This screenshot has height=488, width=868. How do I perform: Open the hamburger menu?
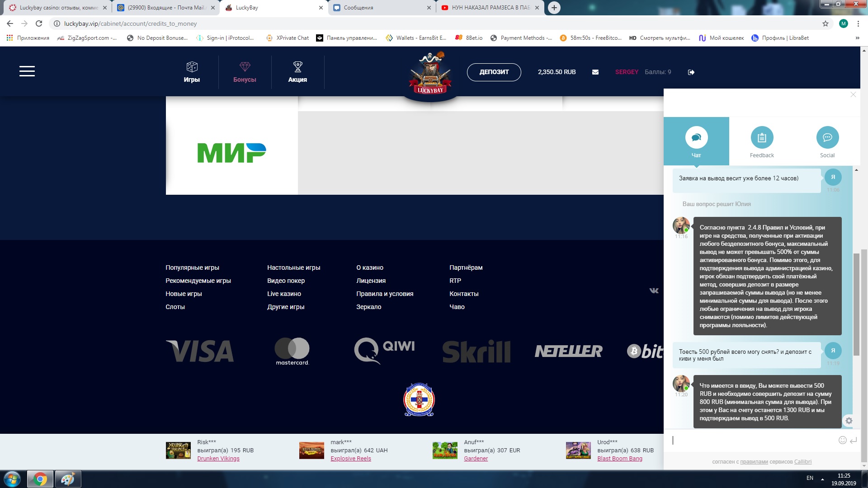pyautogui.click(x=27, y=71)
